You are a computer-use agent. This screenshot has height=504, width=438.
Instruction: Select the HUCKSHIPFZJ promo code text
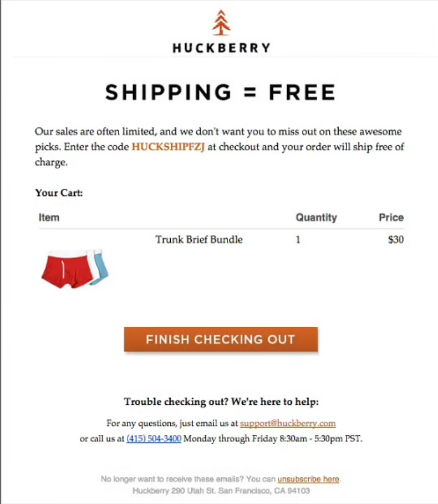click(x=168, y=147)
